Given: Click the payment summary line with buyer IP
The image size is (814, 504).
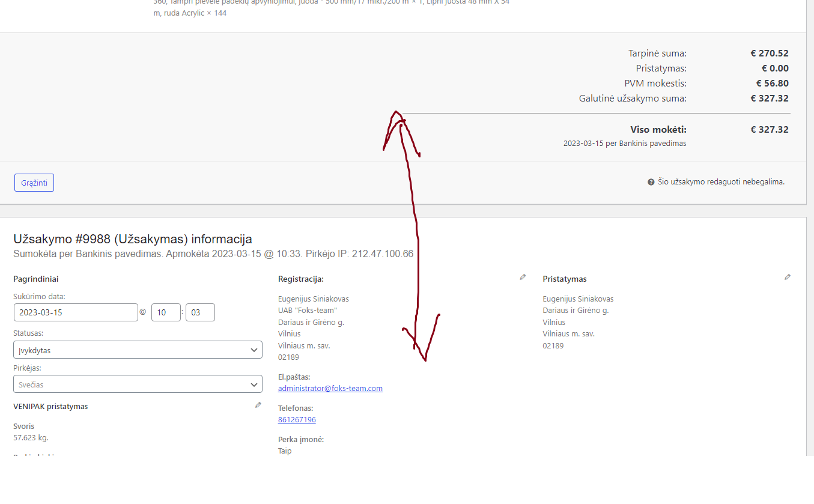Looking at the screenshot, I should [213, 254].
